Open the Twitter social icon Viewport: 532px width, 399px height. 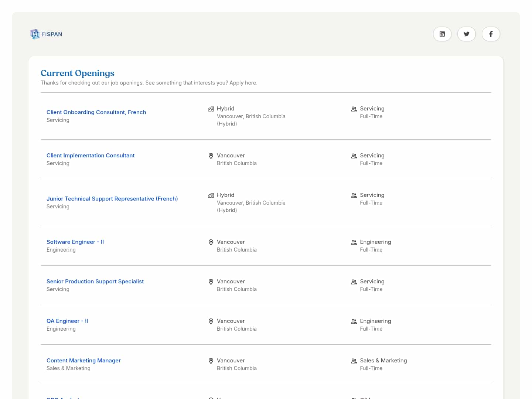tap(467, 34)
